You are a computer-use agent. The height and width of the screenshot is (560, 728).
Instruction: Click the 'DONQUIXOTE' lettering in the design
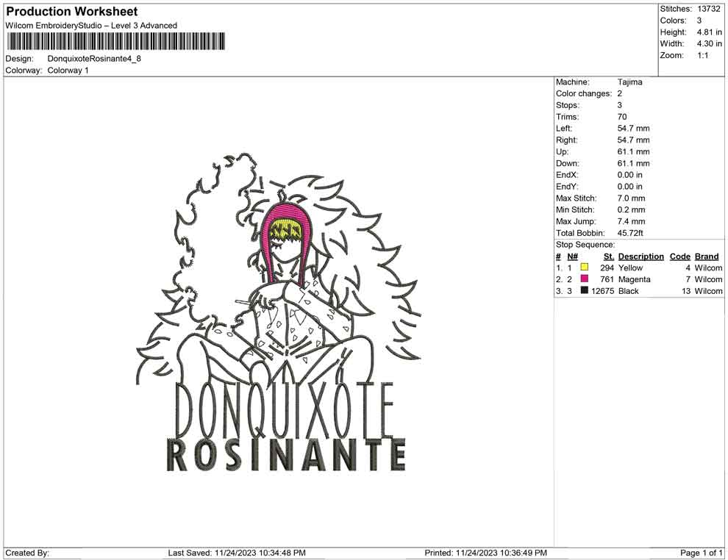pos(285,409)
